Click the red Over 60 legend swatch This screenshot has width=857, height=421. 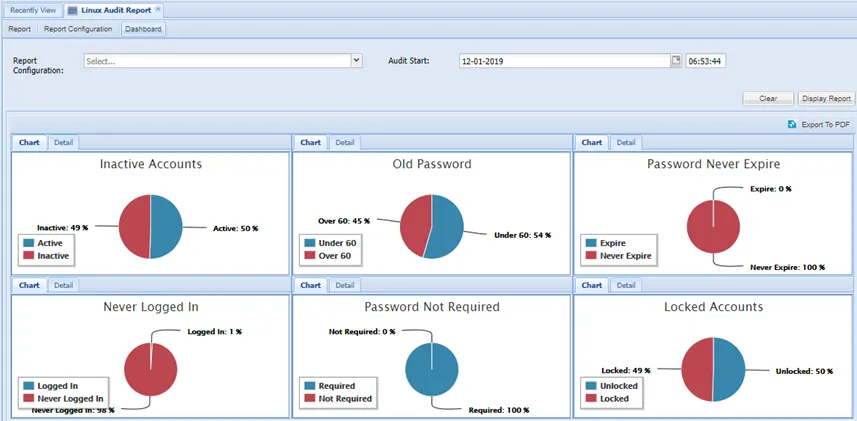point(310,255)
